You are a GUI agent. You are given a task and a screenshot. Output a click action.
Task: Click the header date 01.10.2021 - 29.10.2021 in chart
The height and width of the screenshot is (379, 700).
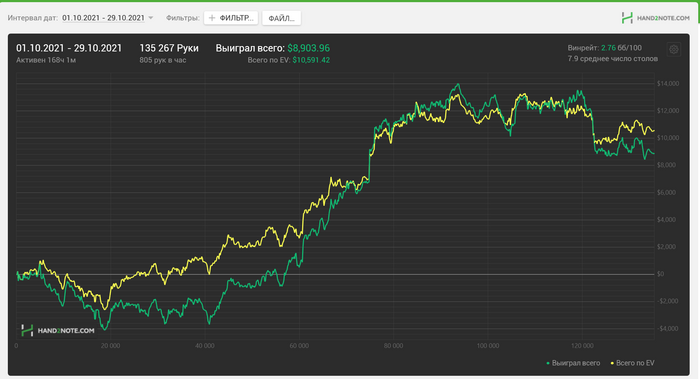pos(69,48)
